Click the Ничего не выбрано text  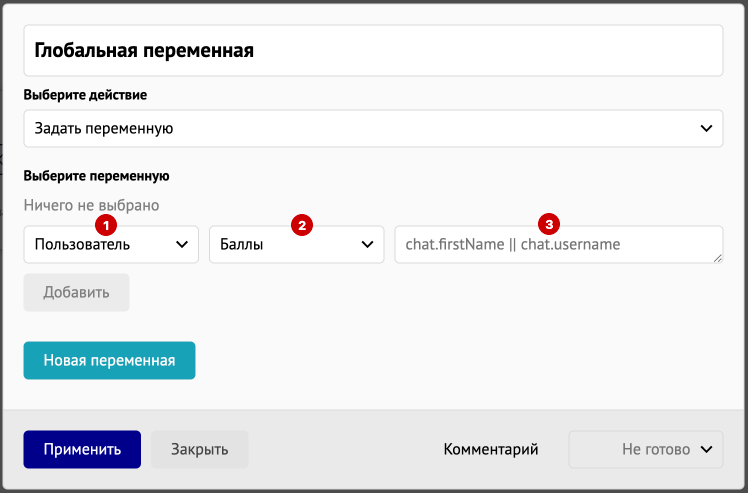pyautogui.click(x=92, y=205)
